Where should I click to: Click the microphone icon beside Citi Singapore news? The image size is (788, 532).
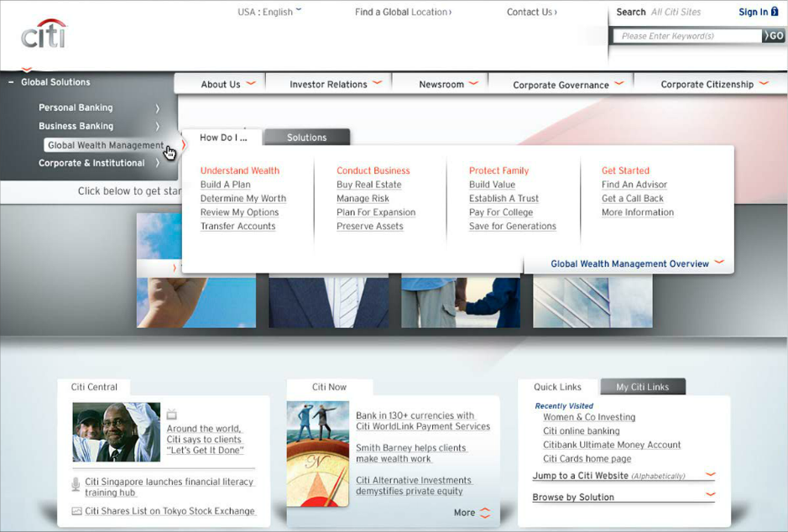(76, 484)
